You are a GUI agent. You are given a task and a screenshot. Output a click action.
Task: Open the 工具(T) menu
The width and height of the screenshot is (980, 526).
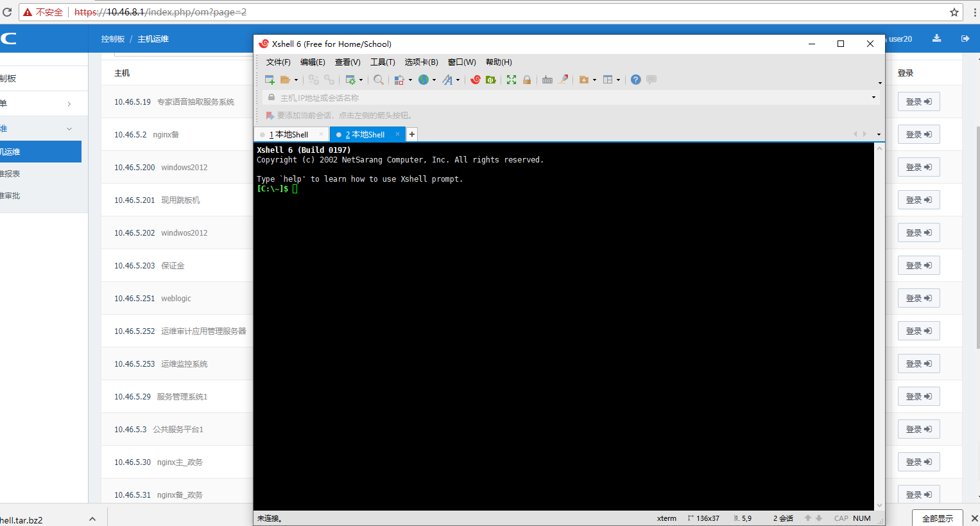tap(383, 62)
